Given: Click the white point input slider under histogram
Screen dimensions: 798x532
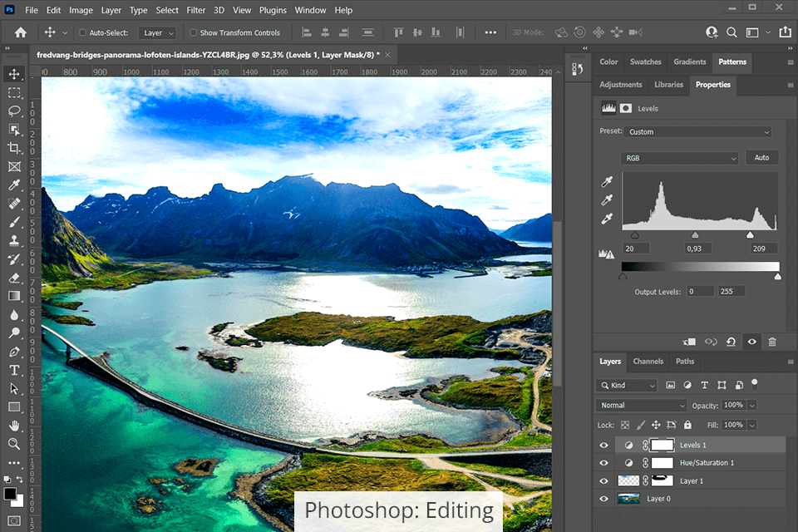Looking at the screenshot, I should tap(750, 235).
